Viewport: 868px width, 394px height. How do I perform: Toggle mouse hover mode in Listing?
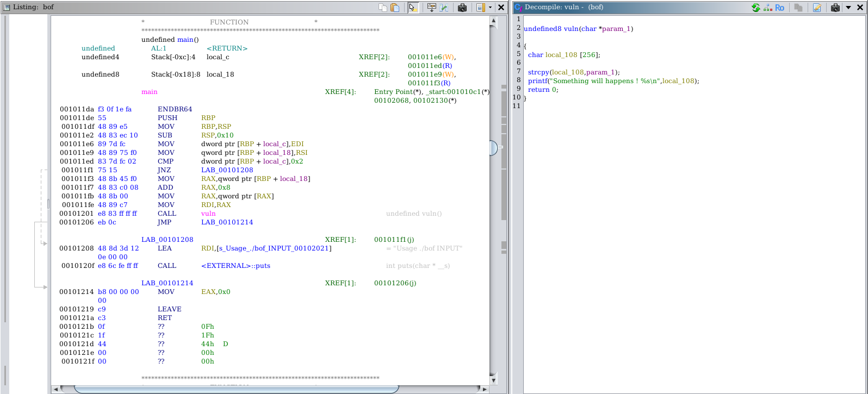point(413,8)
